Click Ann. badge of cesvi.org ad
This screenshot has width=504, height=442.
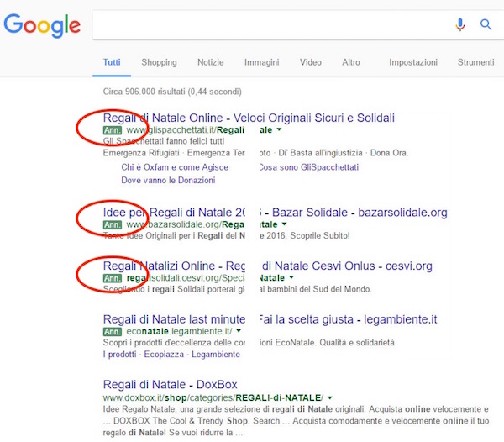coord(113,278)
